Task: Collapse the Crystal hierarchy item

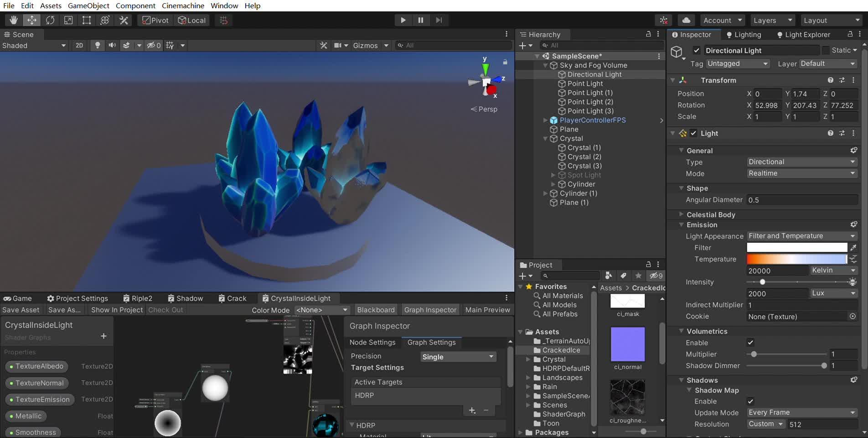Action: 545,139
